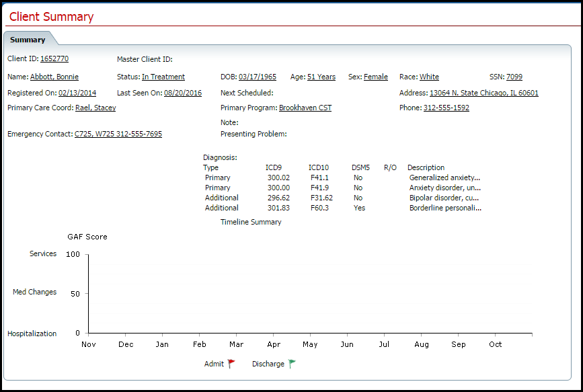Open the Registered On 02/13/2014 date
The image size is (583, 392).
click(77, 93)
